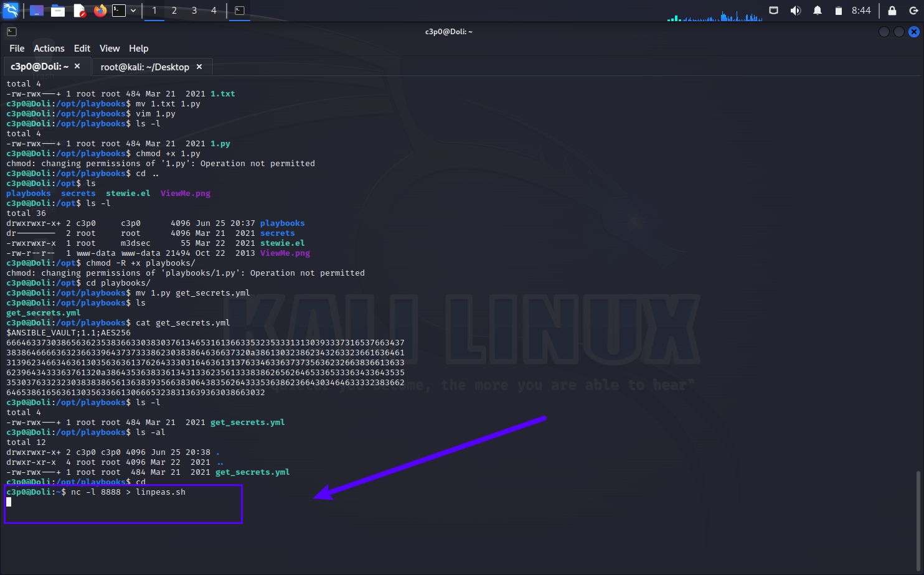Click the 'nc -l 8888 > linpeas.sh' command line
The width and height of the screenshot is (924, 575).
[x=128, y=492]
